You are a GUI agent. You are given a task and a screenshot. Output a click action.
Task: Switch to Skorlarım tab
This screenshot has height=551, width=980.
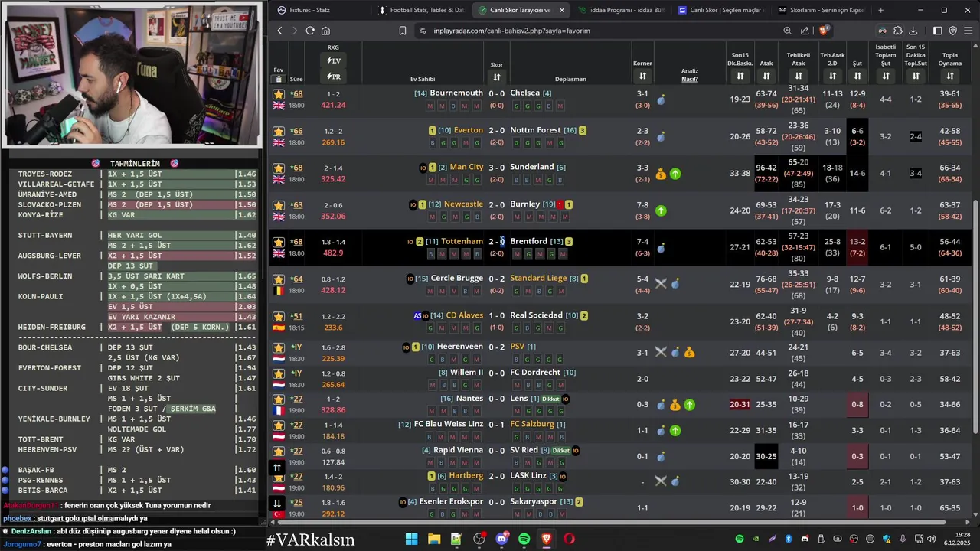[821, 10]
